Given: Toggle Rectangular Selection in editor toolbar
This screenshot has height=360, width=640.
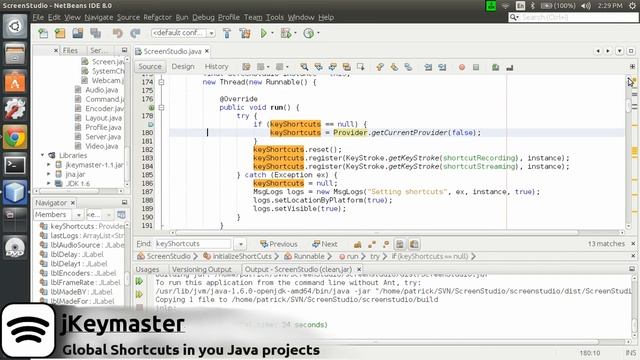Looking at the screenshot, I should point(360,67).
